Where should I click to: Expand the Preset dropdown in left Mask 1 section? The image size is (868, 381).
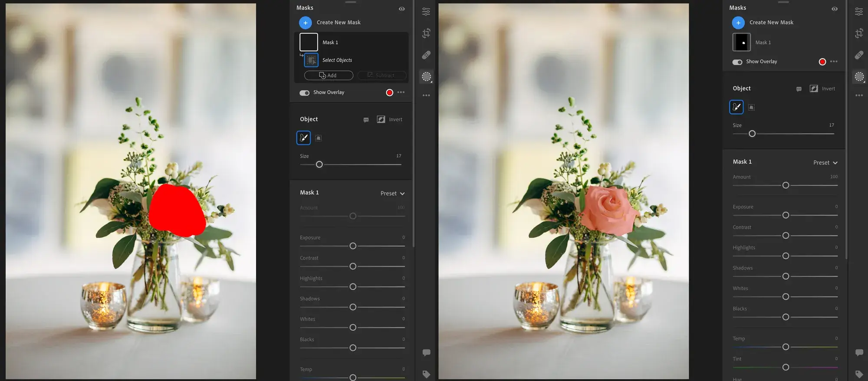pos(392,194)
